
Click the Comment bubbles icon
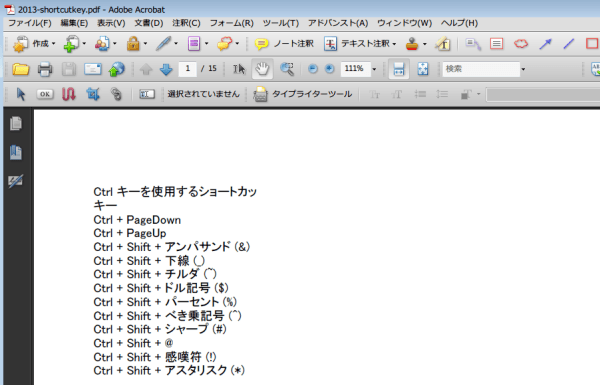pyautogui.click(x=225, y=44)
